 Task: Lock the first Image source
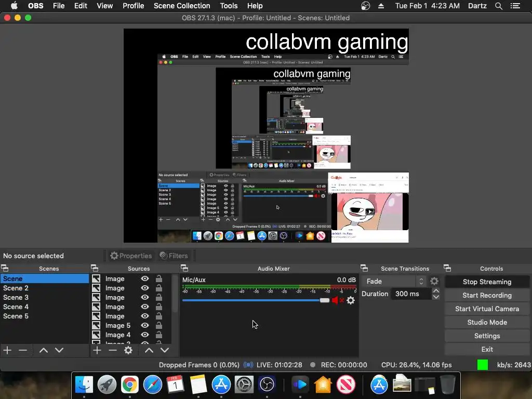pyautogui.click(x=159, y=278)
